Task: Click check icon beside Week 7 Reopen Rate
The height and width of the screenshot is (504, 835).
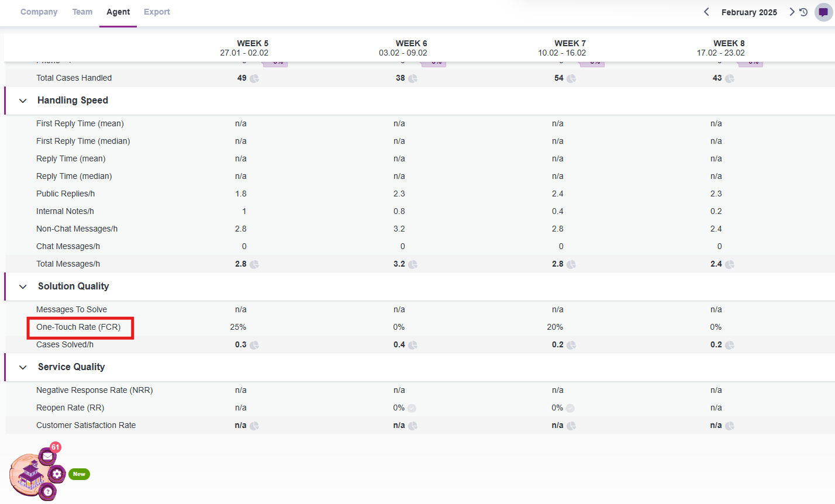Action: click(x=570, y=408)
